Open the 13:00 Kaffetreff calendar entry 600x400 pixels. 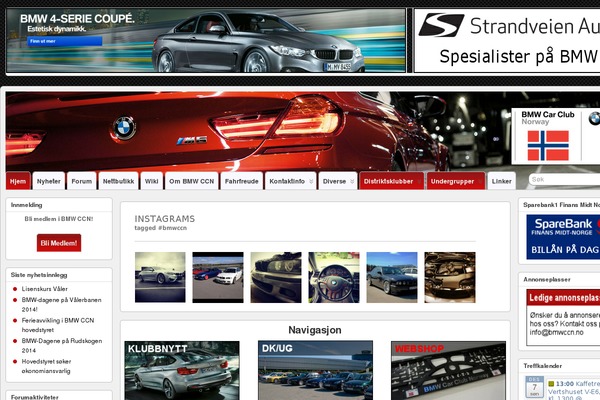pos(574,392)
